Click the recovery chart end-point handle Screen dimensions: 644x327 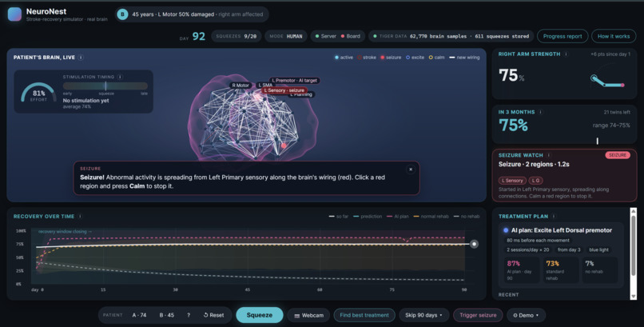point(474,244)
